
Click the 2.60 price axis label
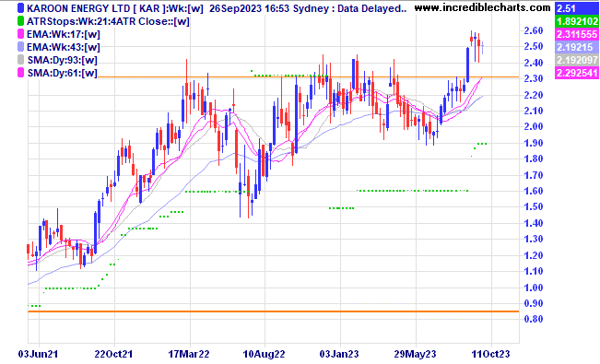[x=534, y=30]
